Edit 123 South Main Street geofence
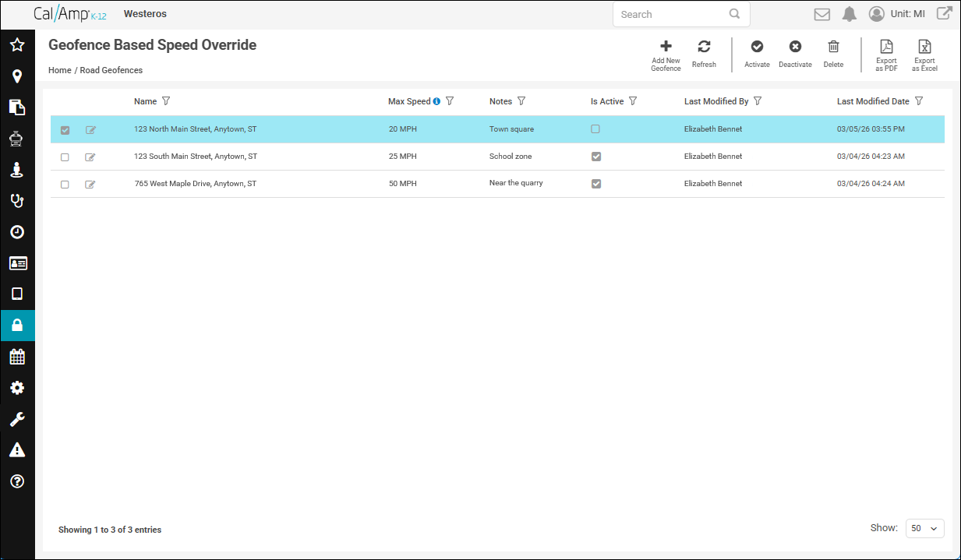The height and width of the screenshot is (560, 961). pyautogui.click(x=90, y=157)
